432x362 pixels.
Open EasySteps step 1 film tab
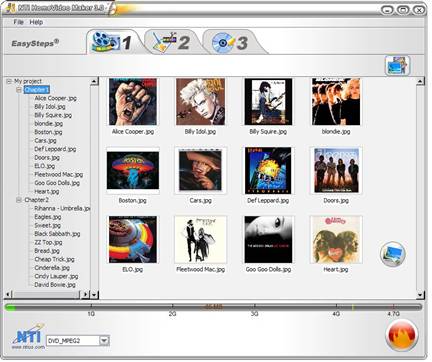tap(112, 42)
